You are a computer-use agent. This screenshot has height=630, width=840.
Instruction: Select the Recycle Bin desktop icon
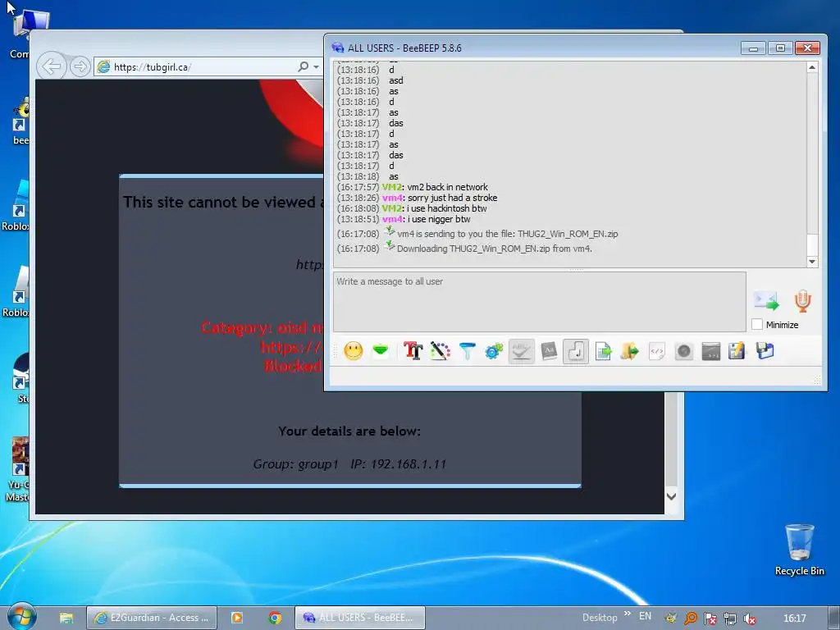(x=799, y=550)
